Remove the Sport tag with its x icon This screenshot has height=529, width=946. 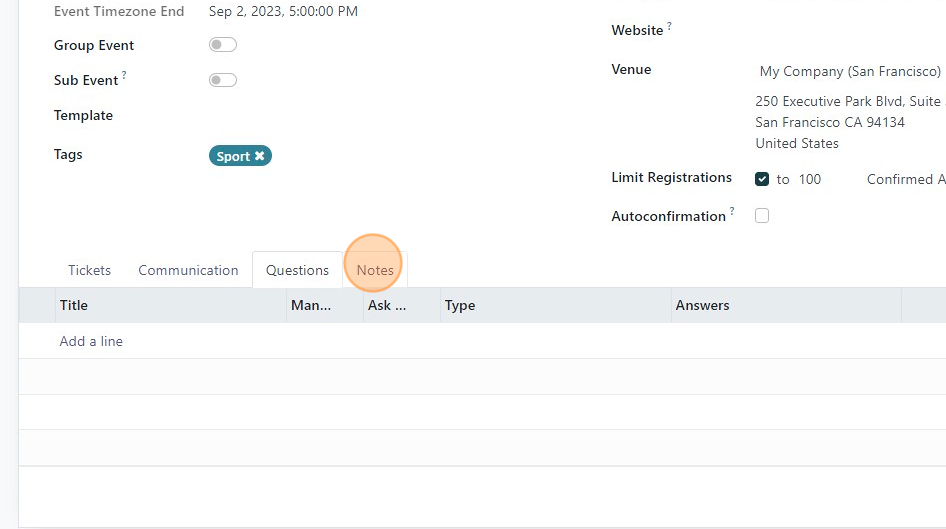tap(259, 156)
